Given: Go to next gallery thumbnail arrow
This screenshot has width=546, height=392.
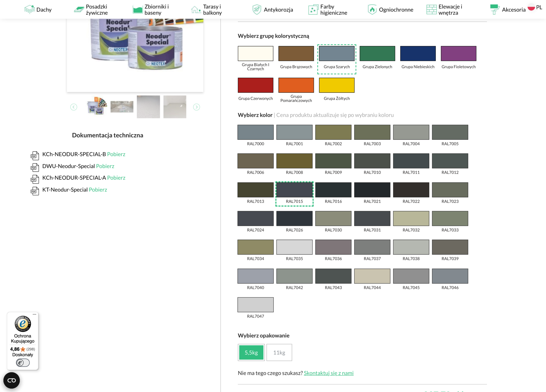Looking at the screenshot, I should [x=196, y=107].
